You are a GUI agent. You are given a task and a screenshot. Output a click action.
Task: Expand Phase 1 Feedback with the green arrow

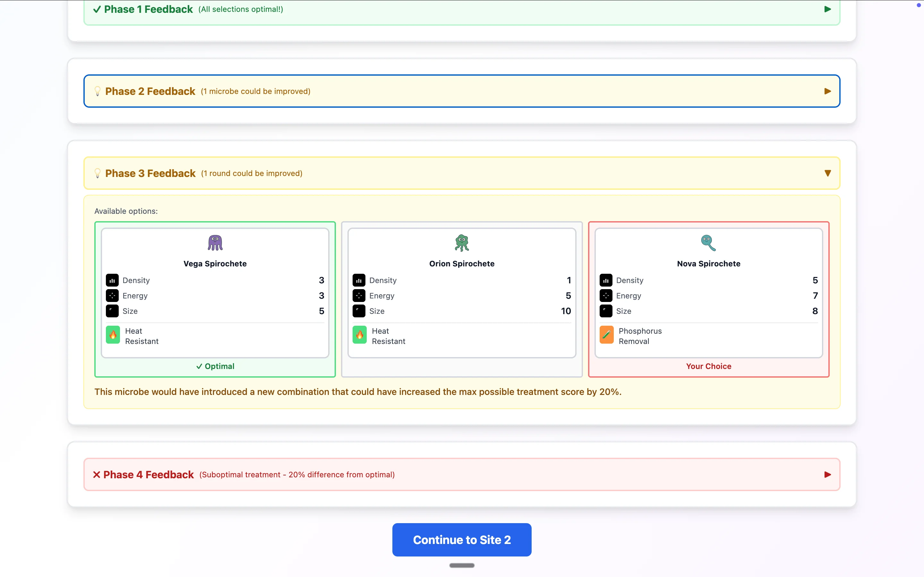(x=827, y=9)
